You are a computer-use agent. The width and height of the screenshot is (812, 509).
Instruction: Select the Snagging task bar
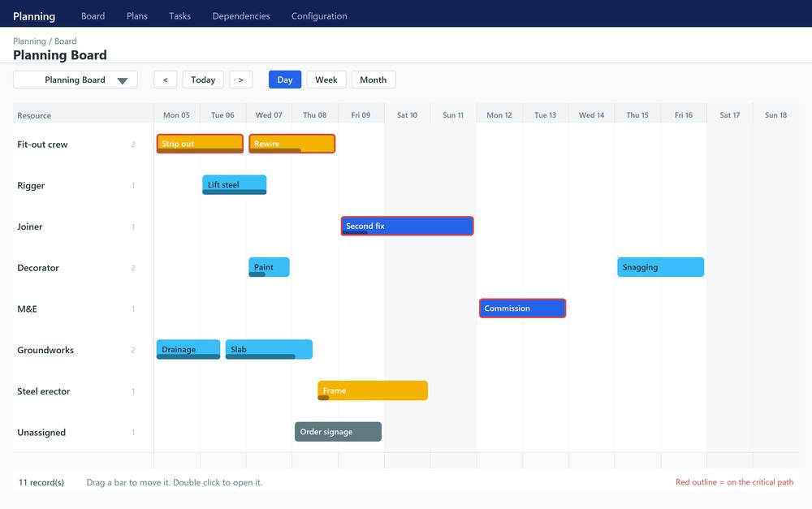[x=661, y=267]
